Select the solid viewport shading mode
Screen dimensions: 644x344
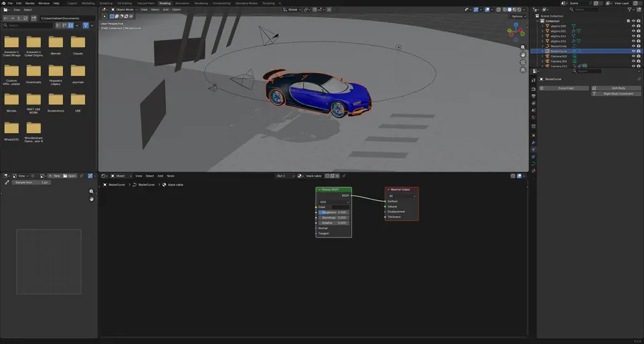tap(509, 9)
